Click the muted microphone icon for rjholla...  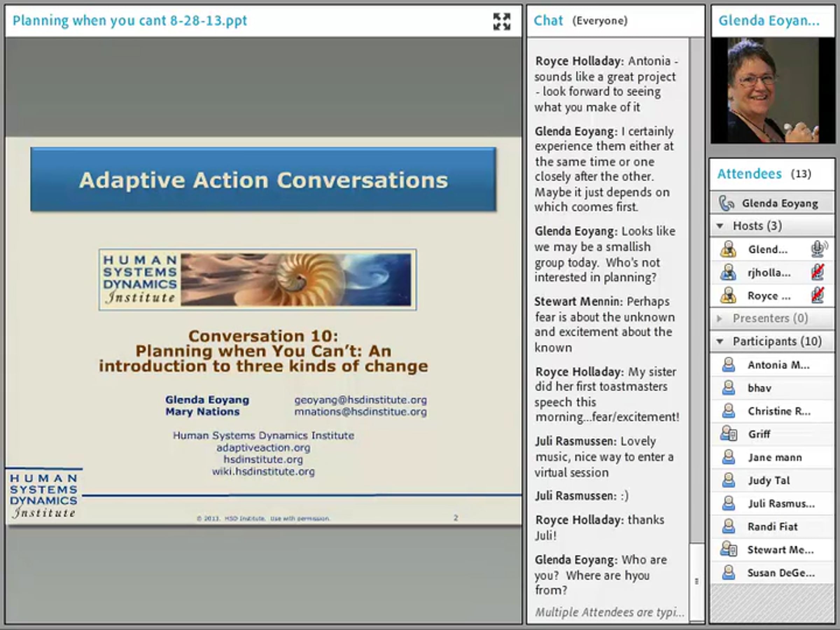[818, 272]
